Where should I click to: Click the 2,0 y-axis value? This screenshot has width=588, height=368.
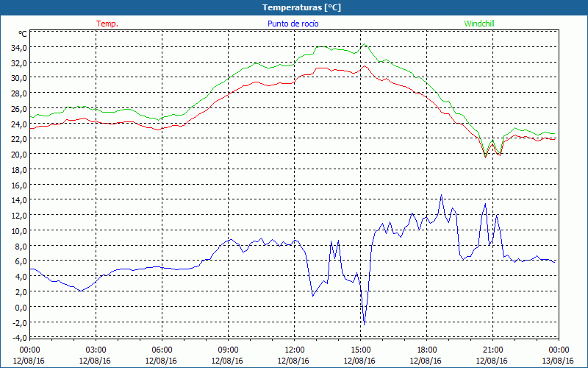click(x=21, y=291)
